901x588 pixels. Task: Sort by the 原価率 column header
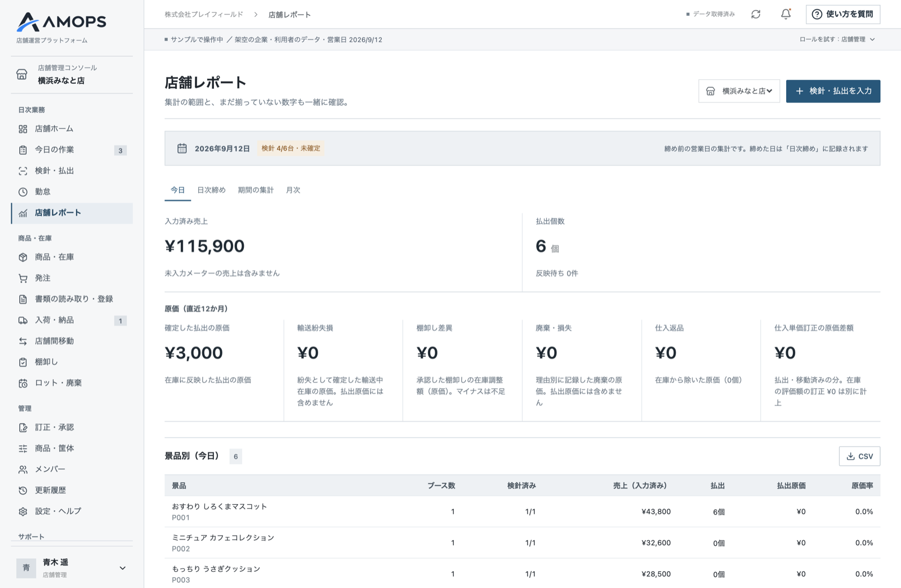862,486
